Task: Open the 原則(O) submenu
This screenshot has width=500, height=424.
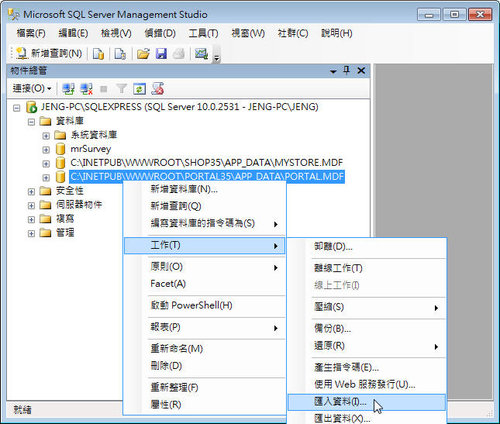Action: pyautogui.click(x=205, y=267)
